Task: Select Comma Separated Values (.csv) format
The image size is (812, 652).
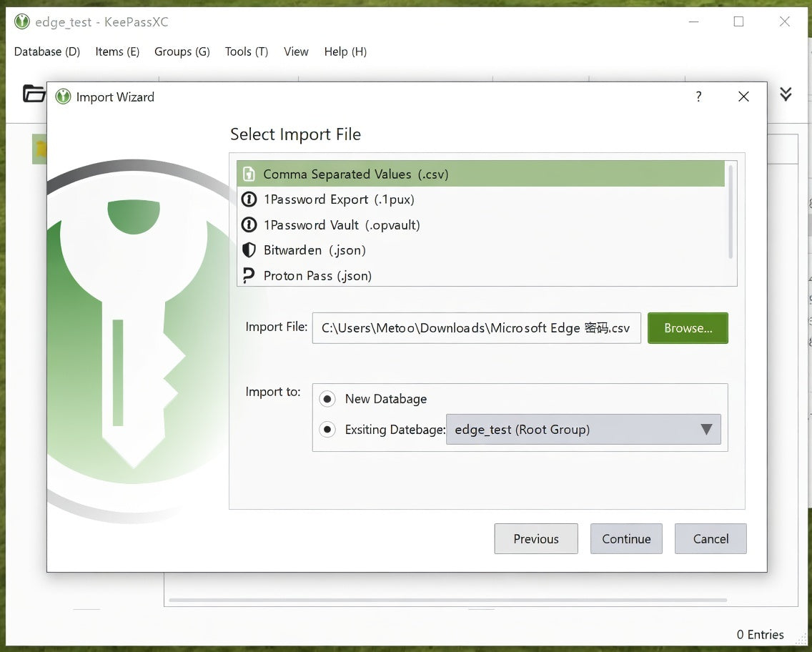Action: point(480,174)
